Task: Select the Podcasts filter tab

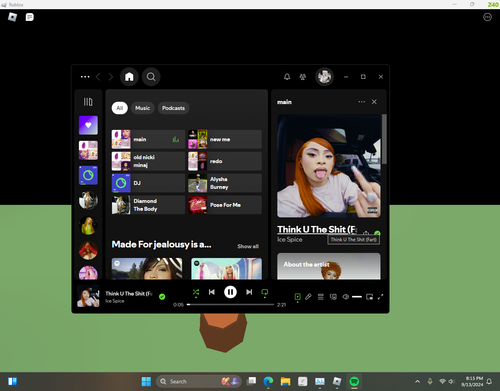Action: (173, 108)
